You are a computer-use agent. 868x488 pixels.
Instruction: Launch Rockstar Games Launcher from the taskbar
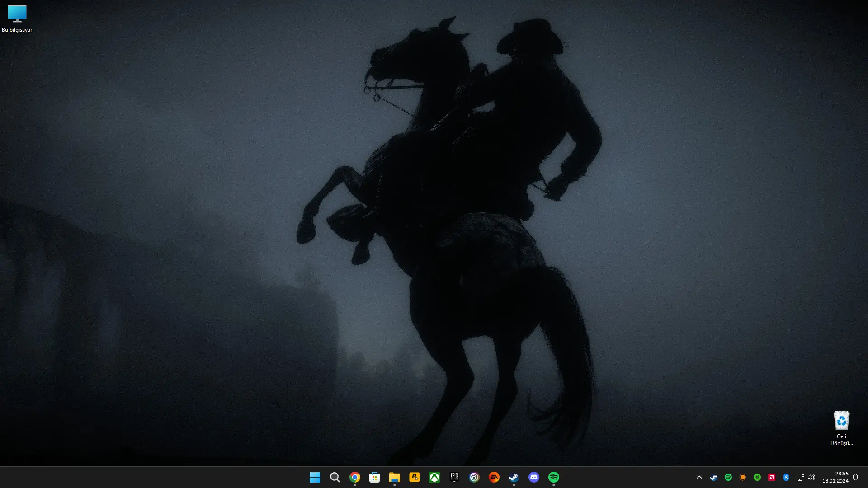[415, 477]
